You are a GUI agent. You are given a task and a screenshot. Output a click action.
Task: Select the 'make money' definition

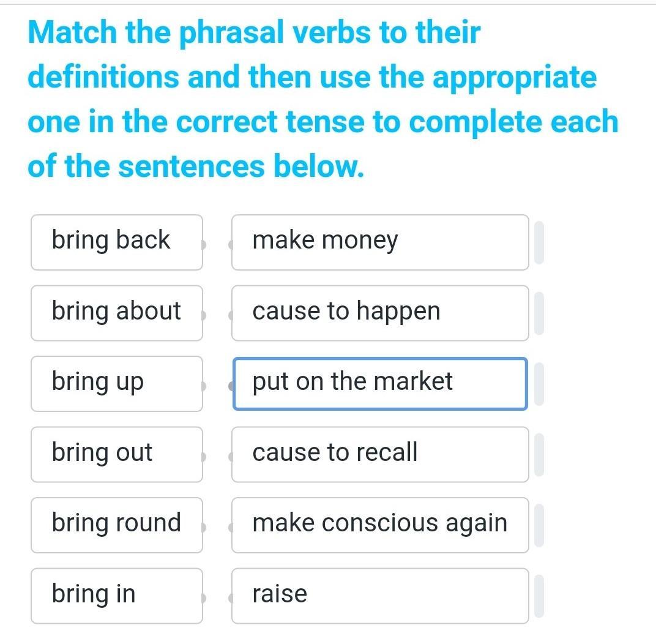click(379, 242)
